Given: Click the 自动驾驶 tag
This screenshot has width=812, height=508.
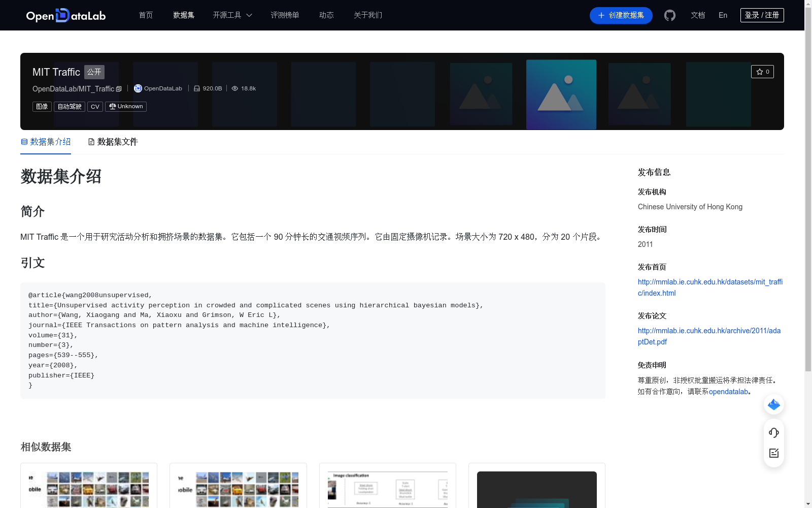Looking at the screenshot, I should tap(70, 107).
